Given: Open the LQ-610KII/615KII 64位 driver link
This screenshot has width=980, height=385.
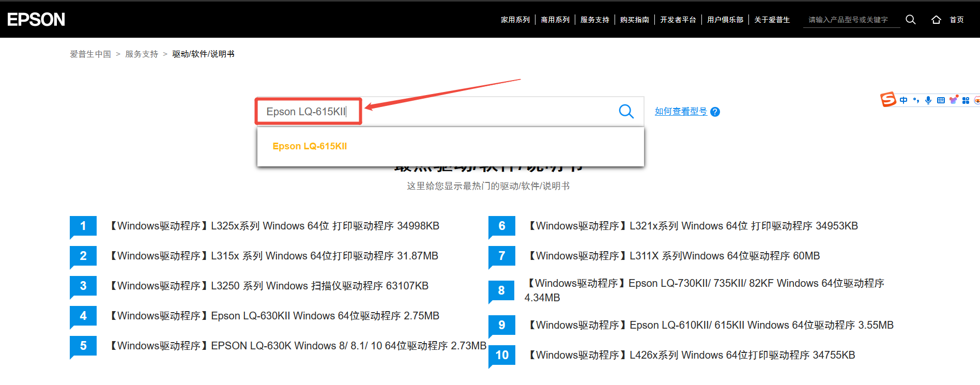Looking at the screenshot, I should point(710,325).
